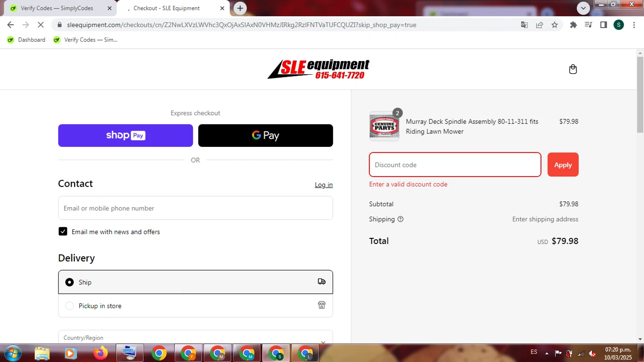Click the scrollbar down arrow
The width and height of the screenshot is (644, 362).
click(x=640, y=339)
